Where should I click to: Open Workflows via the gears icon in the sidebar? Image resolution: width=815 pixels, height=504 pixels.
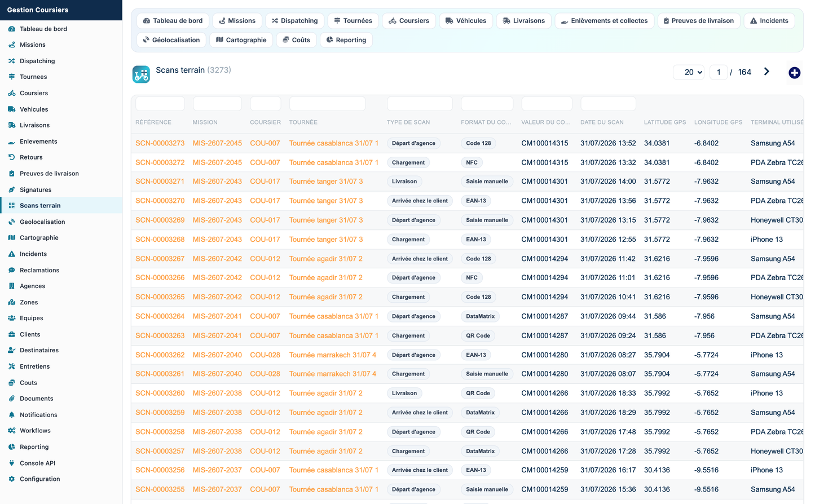(11, 431)
